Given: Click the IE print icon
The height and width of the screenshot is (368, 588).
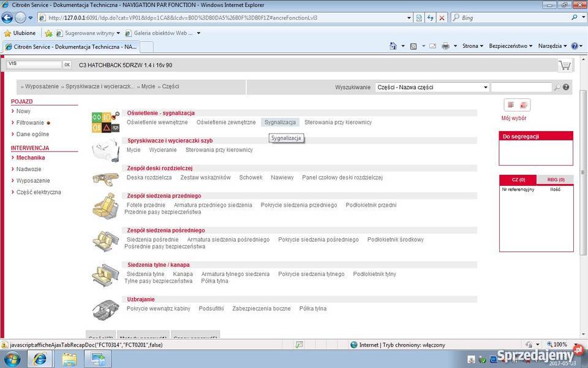Looking at the screenshot, I should (445, 46).
